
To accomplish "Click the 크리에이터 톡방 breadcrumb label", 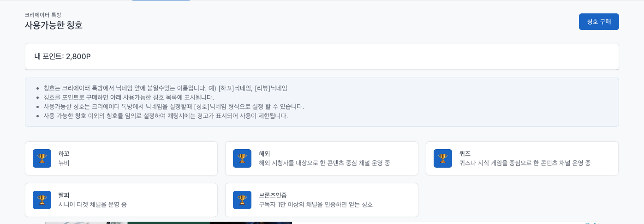I will tap(43, 15).
